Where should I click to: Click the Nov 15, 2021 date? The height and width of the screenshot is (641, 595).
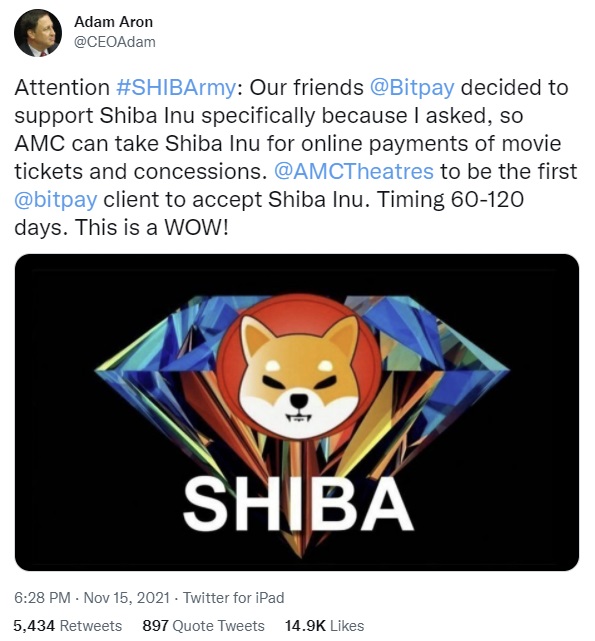tap(126, 598)
